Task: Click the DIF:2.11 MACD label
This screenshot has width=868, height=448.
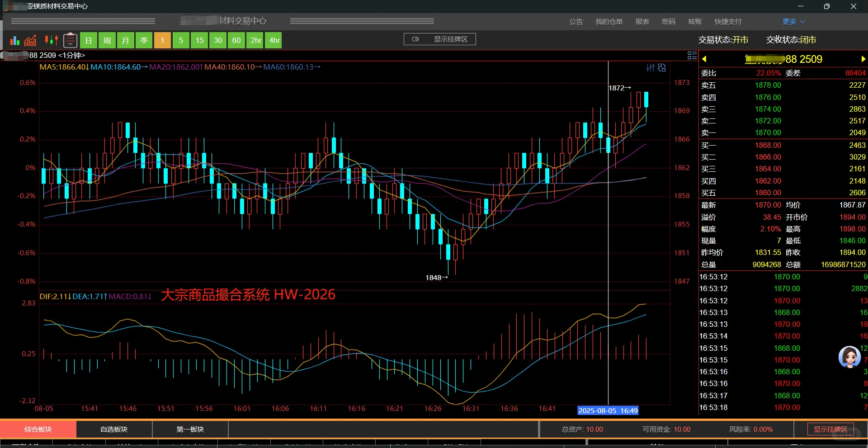Action: [55, 297]
